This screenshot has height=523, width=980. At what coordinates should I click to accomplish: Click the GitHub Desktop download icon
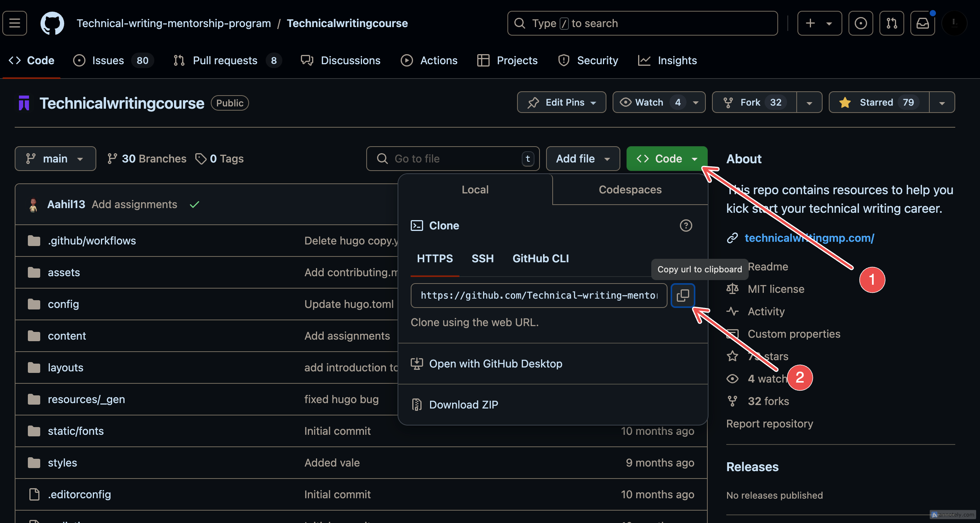pos(417,364)
